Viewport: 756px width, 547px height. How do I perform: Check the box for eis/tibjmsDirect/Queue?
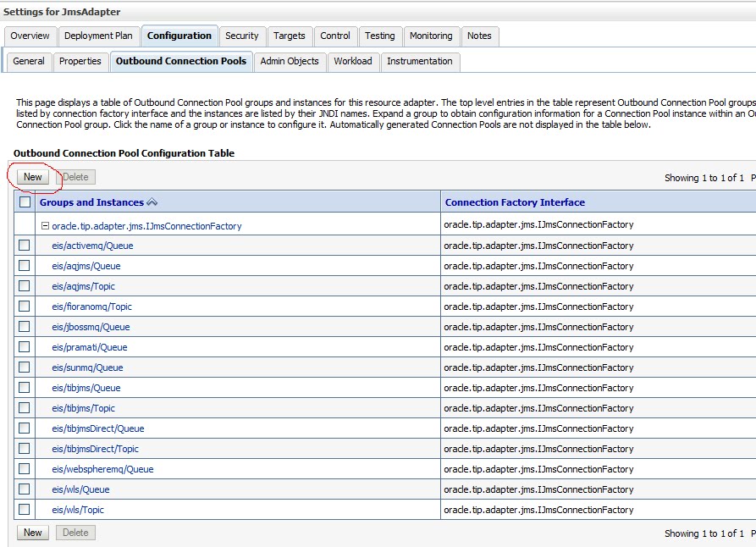[x=24, y=428]
